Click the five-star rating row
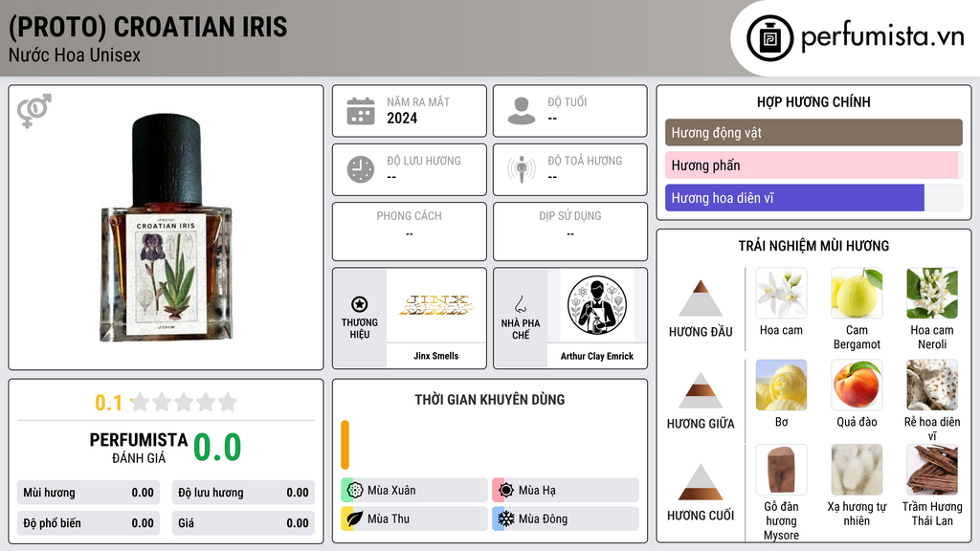 pyautogui.click(x=184, y=403)
